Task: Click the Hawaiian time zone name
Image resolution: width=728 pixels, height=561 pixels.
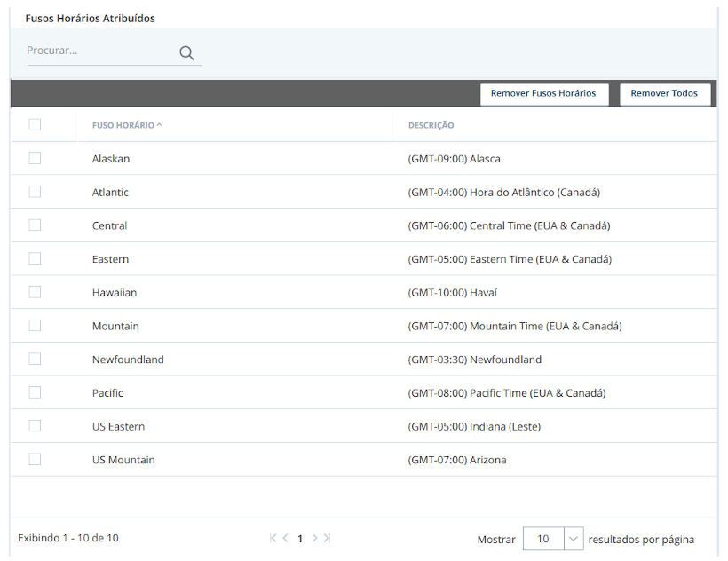Action: coord(115,293)
